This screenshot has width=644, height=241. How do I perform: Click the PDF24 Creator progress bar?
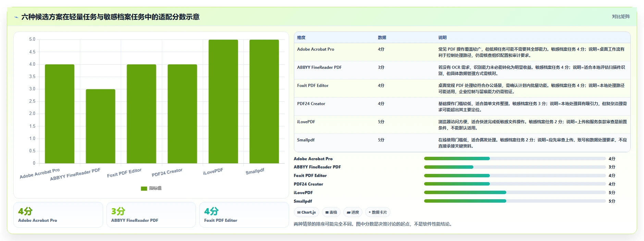point(515,184)
